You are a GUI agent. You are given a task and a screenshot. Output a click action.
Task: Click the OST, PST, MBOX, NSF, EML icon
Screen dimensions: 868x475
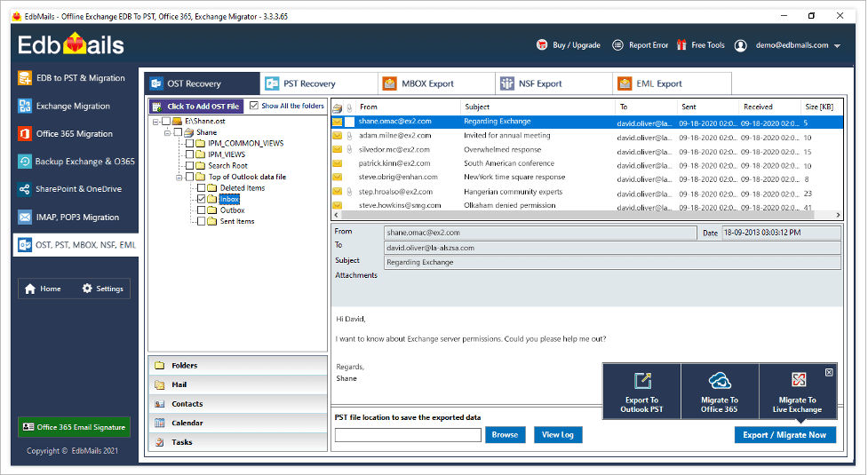click(24, 244)
